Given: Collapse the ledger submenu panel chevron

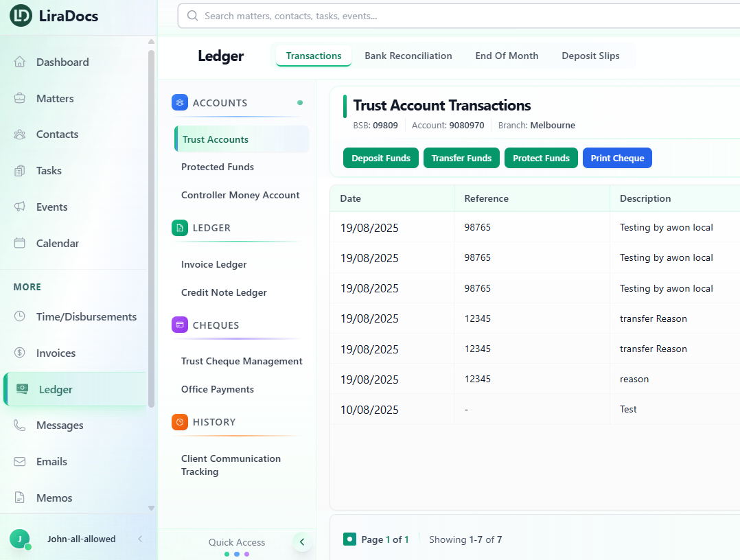Looking at the screenshot, I should tap(302, 542).
